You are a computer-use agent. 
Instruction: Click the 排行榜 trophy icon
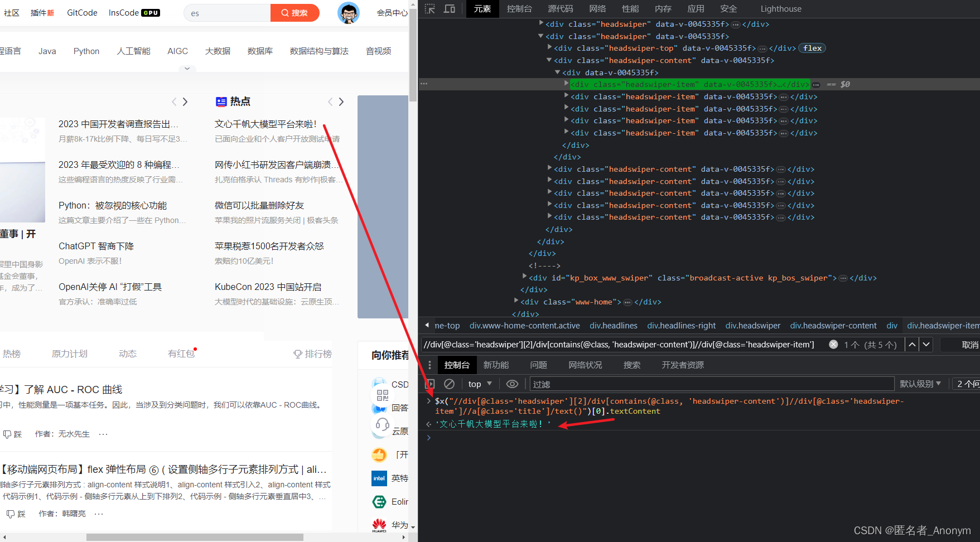coord(298,354)
